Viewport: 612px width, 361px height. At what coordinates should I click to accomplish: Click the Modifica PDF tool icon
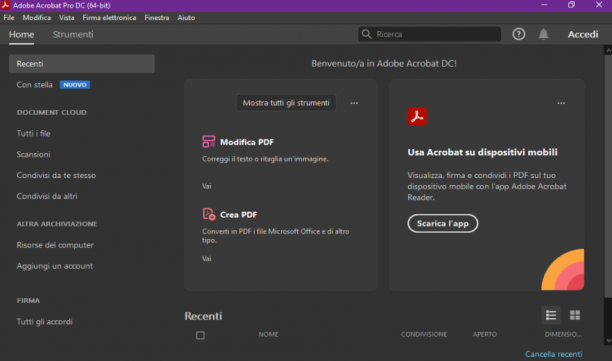click(x=208, y=141)
